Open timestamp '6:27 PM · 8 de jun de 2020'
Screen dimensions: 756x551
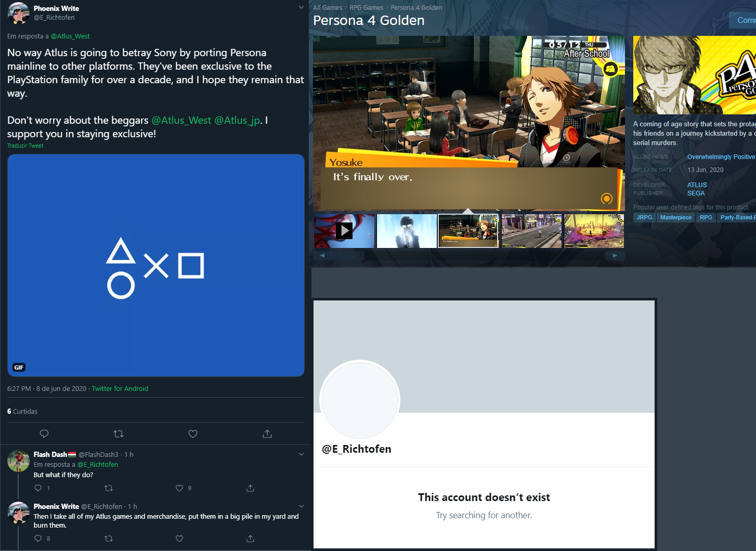coord(47,389)
